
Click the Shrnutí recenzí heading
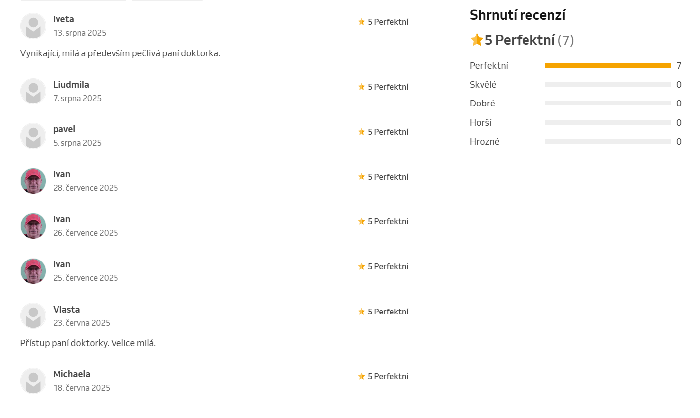pyautogui.click(x=517, y=15)
